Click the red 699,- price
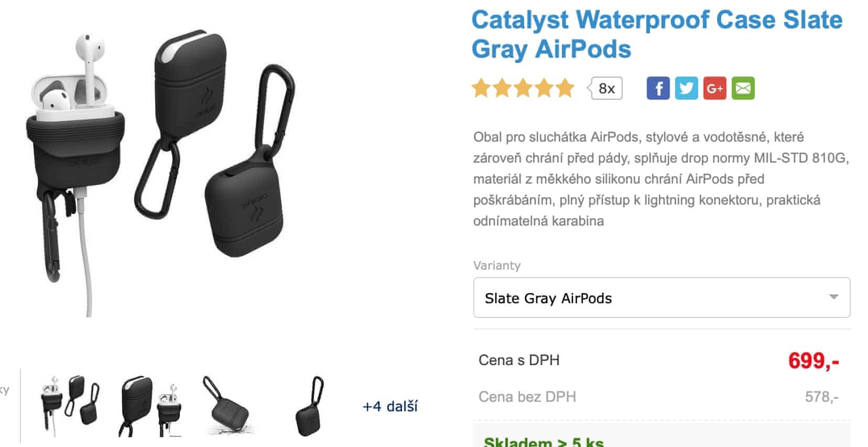The image size is (868, 447). [x=813, y=360]
